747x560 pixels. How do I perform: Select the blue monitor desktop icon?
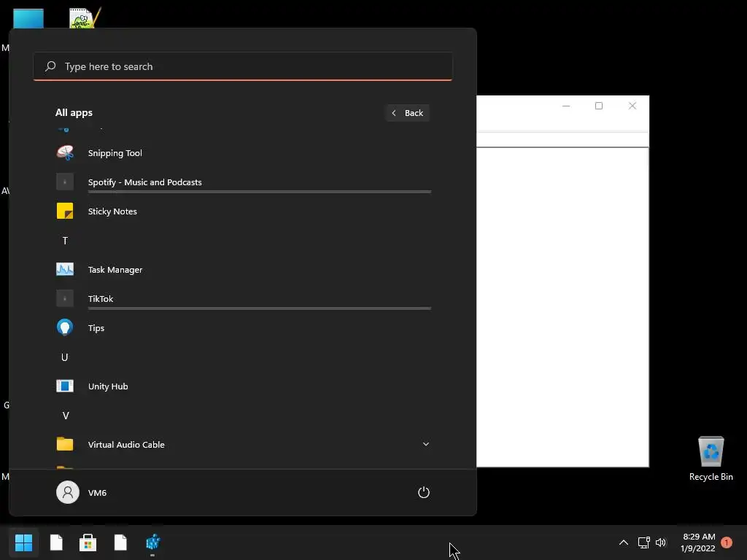click(x=28, y=18)
